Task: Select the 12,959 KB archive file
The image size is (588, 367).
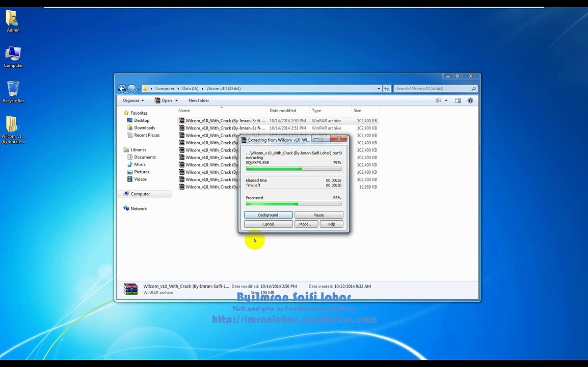Action: pyautogui.click(x=278, y=187)
